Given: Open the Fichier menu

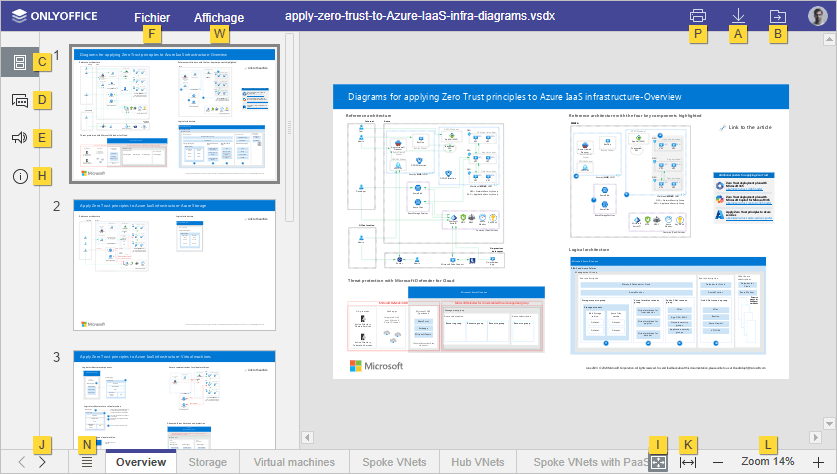Looking at the screenshot, I should point(152,17).
